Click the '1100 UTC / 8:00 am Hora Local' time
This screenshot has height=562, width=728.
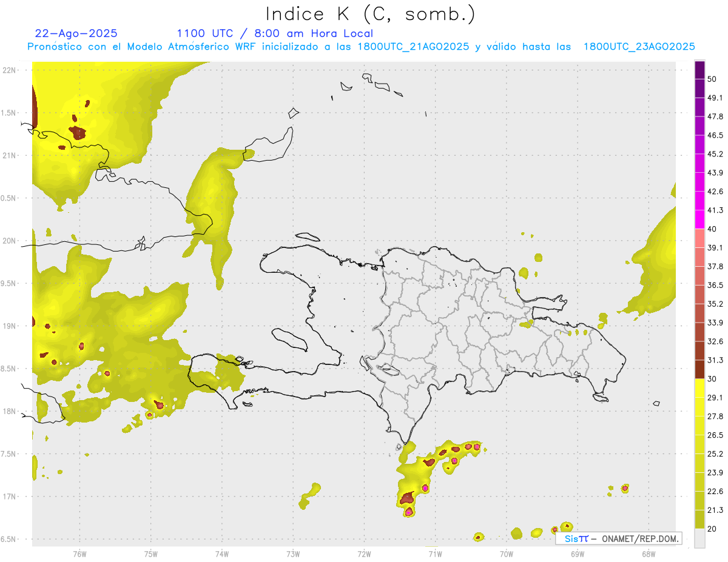click(275, 33)
